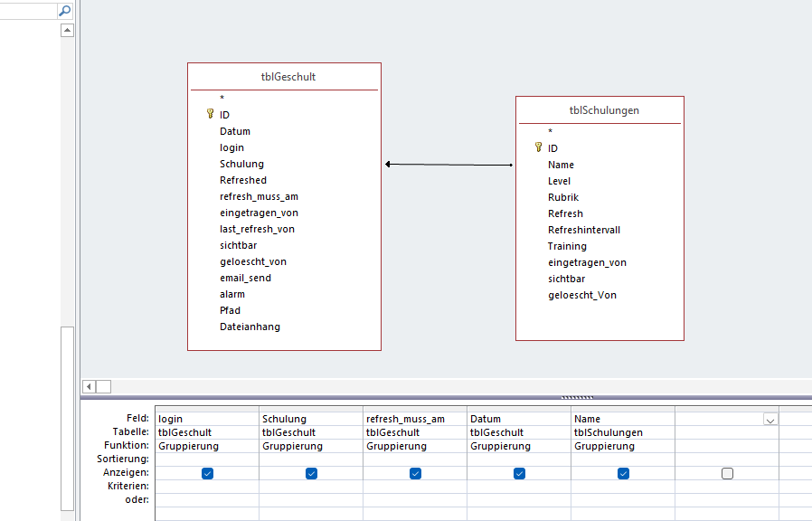Check Anzeigen box in the empty column
Viewport: 812px width, 521px height.
tap(728, 473)
